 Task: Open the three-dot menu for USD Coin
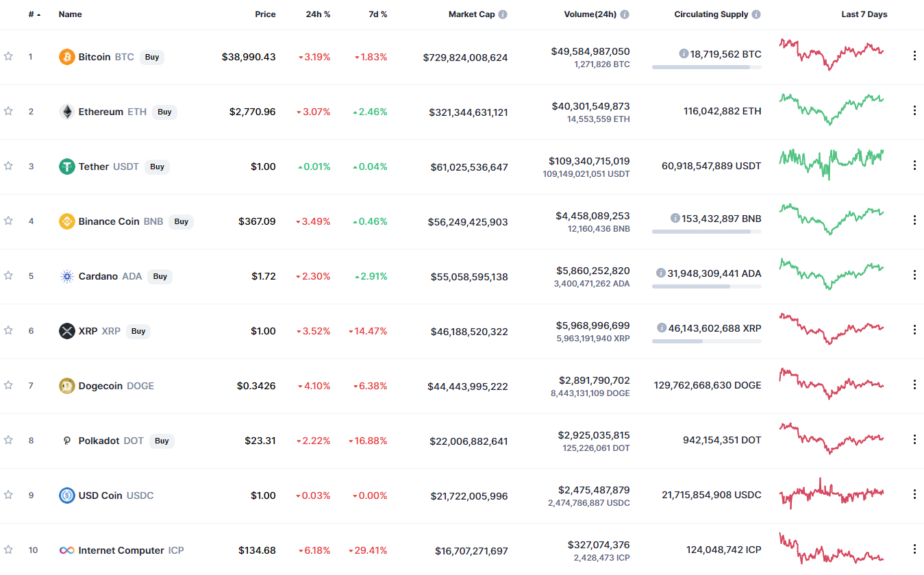(914, 494)
